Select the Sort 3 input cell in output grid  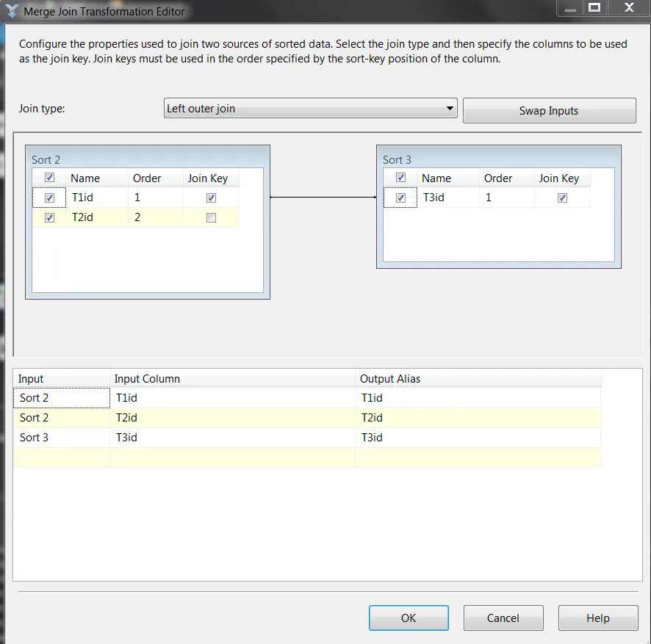click(62, 438)
